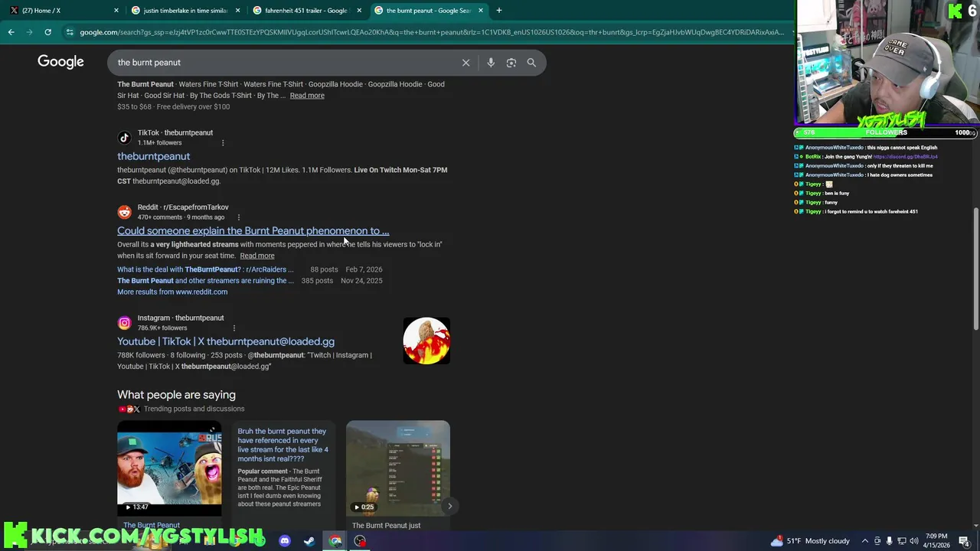The width and height of the screenshot is (980, 551).
Task: Click More results from www.reddit.com
Action: tap(172, 292)
